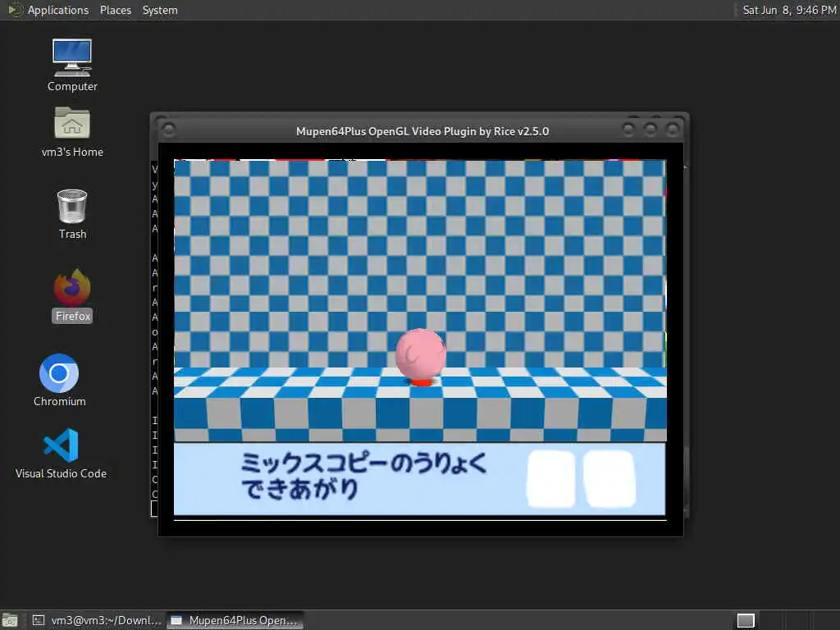The width and height of the screenshot is (840, 630).
Task: Click the Computer desktop icon
Action: click(x=72, y=66)
